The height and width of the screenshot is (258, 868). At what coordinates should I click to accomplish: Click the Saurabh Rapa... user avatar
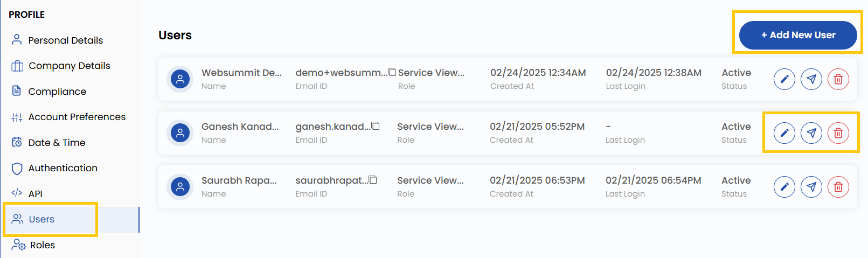pyautogui.click(x=180, y=187)
